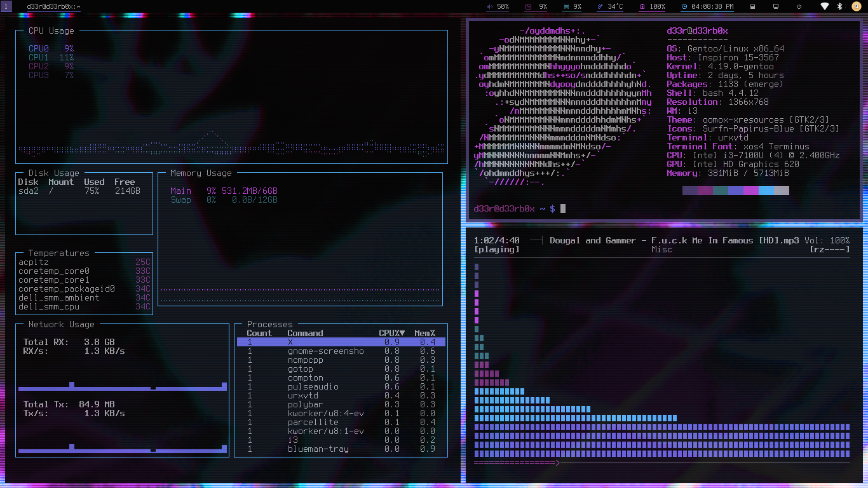Image resolution: width=868 pixels, height=488 pixels.
Task: Click the volume speaker icon showing 50%
Action: [x=490, y=6]
